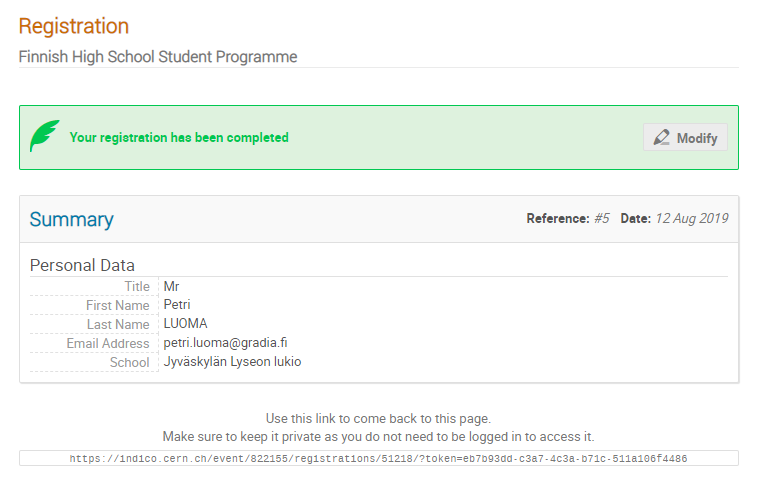This screenshot has height=489, width=774.
Task: Click the keep-it-private warning text
Action: coord(378,437)
